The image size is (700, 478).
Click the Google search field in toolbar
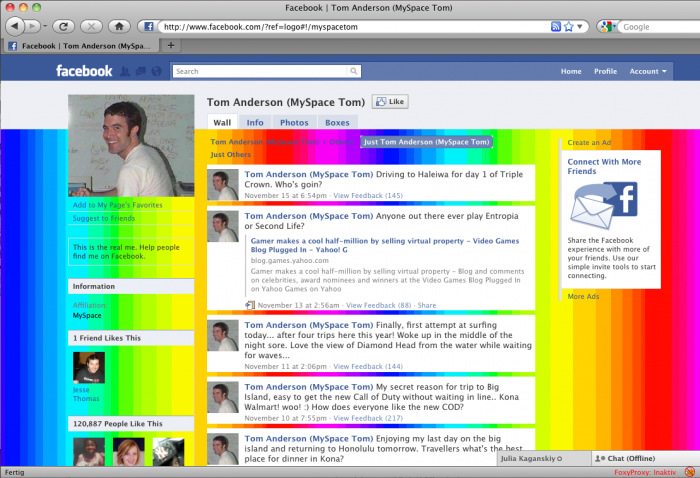pos(660,27)
